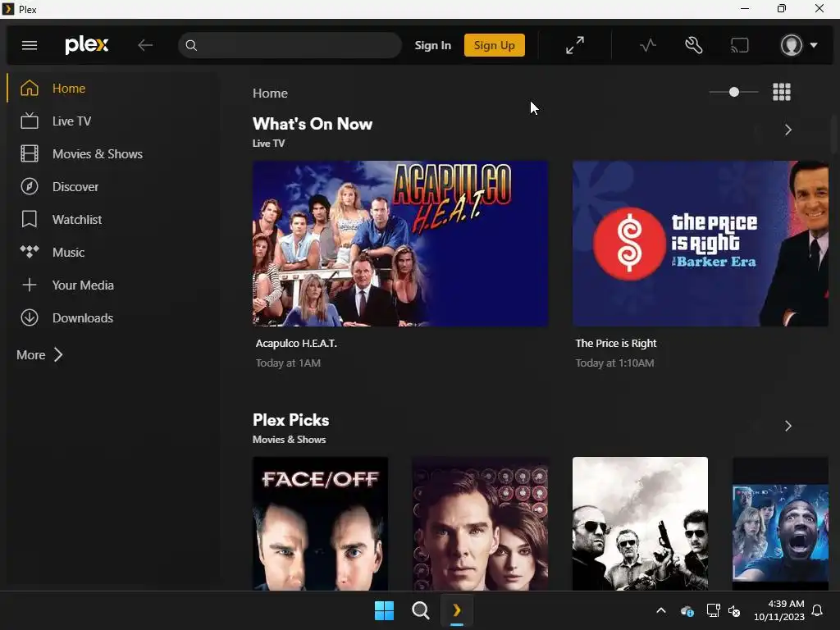Enter fullscreen with the expand arrows icon

coord(575,46)
